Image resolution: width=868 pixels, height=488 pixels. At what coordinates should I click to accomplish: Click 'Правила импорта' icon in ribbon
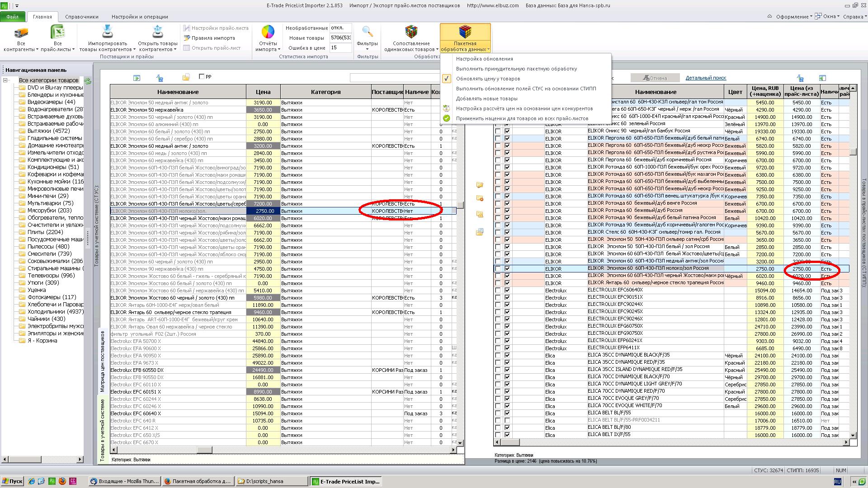click(186, 38)
